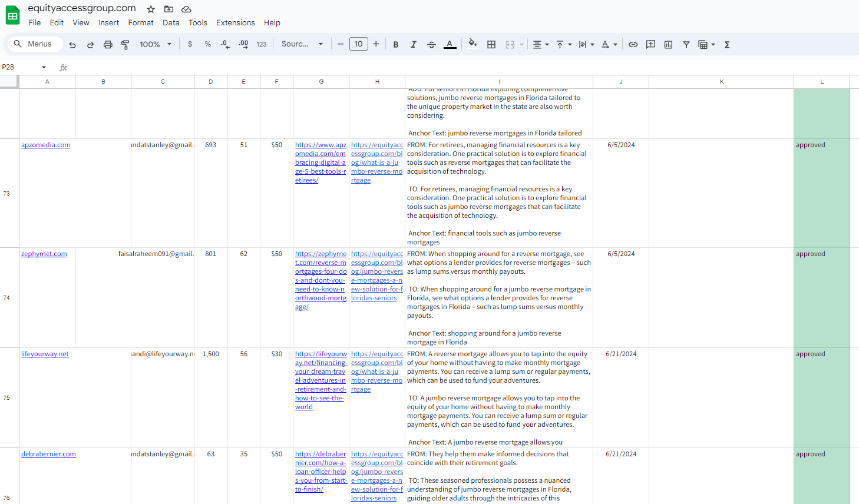Screen dimensions: 859x504
Task: Open the lifeyourway.net link
Action: (x=45, y=354)
